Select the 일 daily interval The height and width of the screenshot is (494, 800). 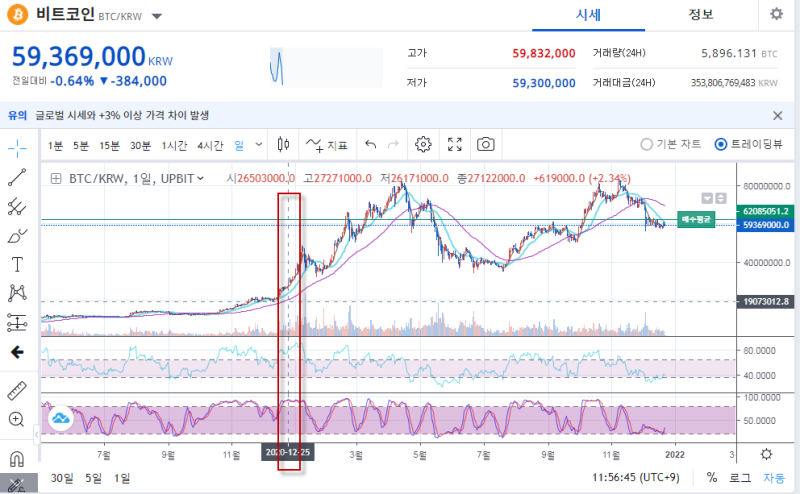(239, 145)
